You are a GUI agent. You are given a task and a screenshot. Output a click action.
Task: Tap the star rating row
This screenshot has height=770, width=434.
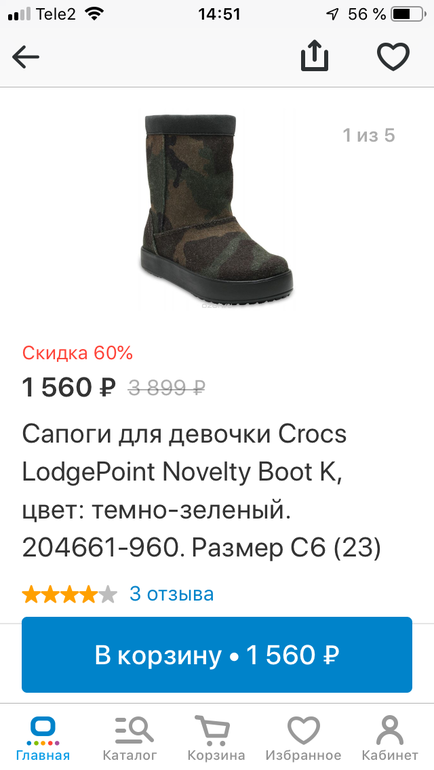coord(69,594)
